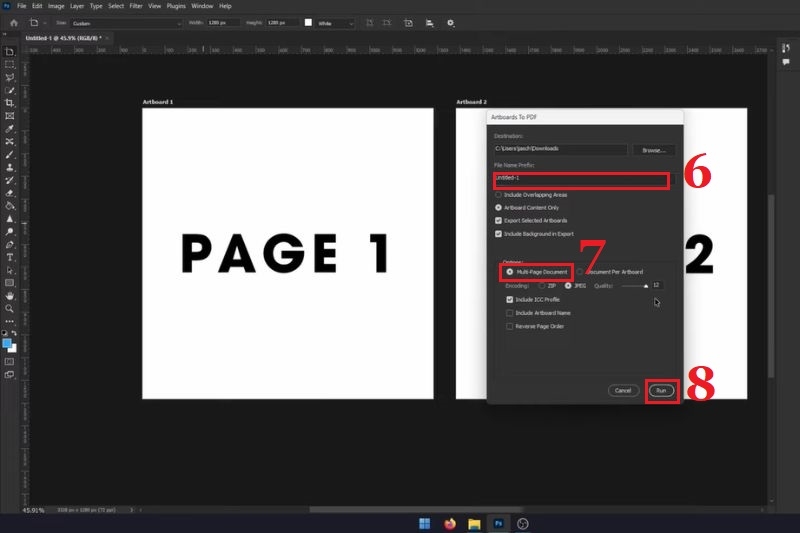This screenshot has width=800, height=533.
Task: Select the Lasso tool
Action: [x=9, y=78]
